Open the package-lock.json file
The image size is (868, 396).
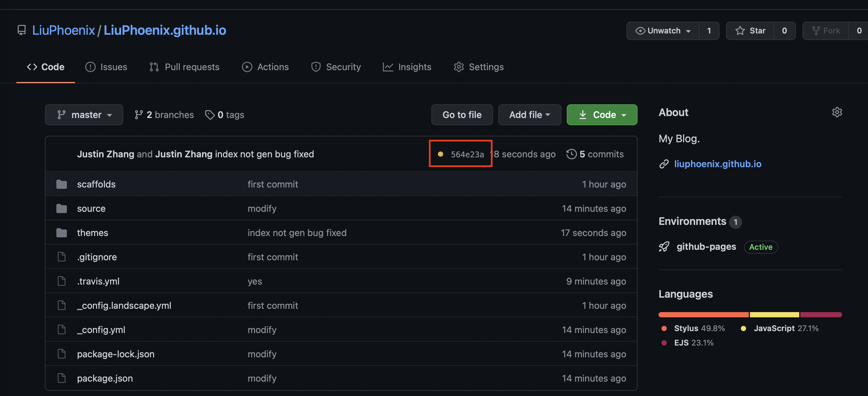(116, 354)
